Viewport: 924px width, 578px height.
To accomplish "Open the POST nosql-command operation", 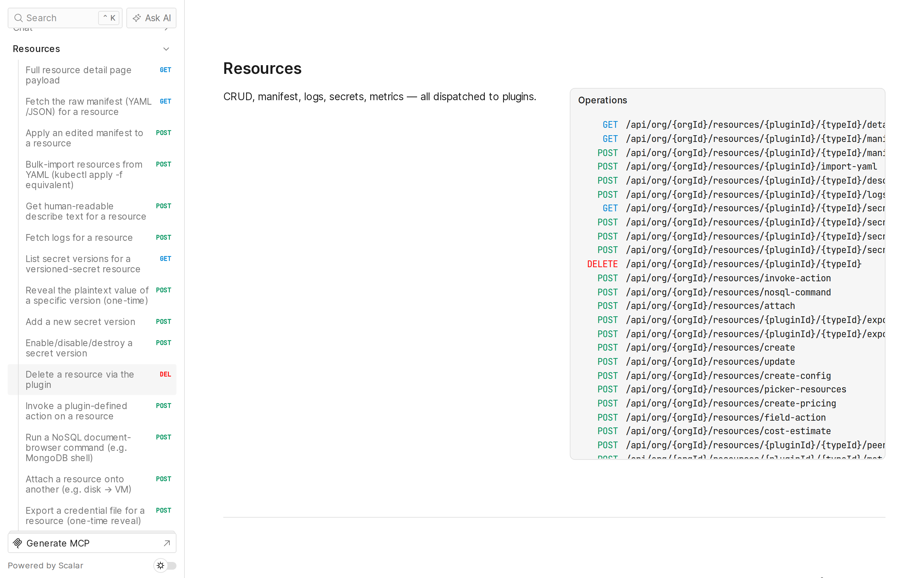I will tap(714, 292).
